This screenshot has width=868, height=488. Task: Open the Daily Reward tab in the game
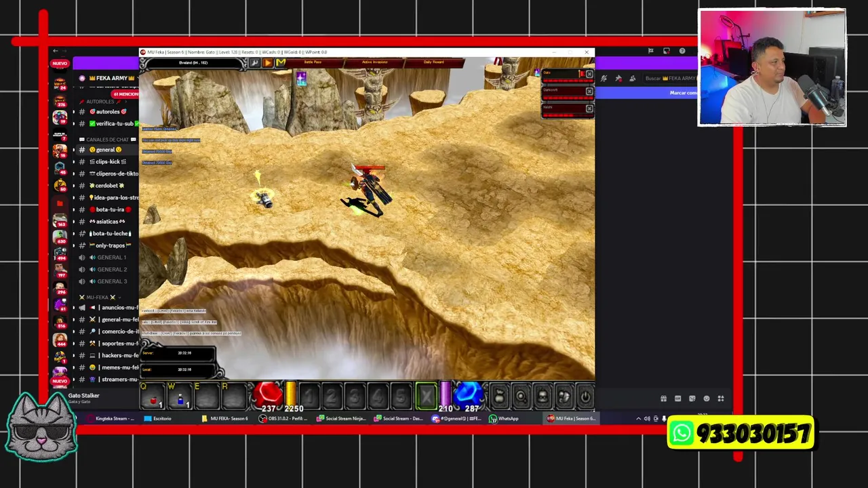click(x=433, y=62)
